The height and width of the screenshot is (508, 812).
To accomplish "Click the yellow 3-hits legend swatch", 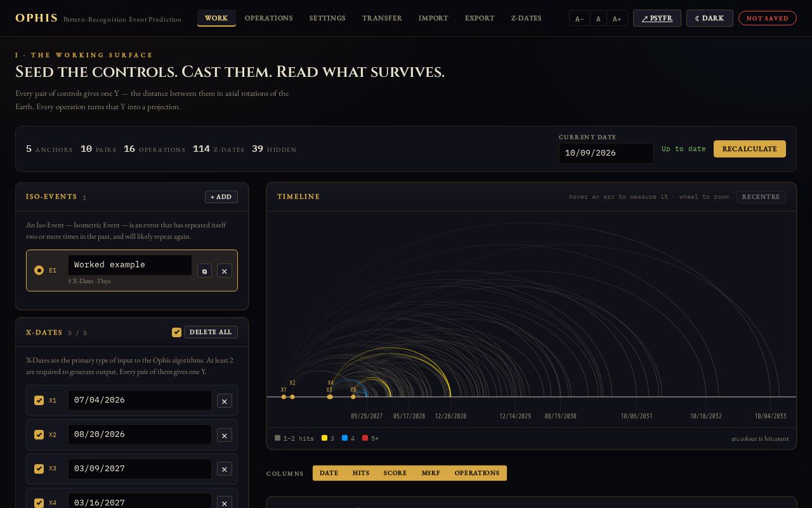I will click(324, 438).
